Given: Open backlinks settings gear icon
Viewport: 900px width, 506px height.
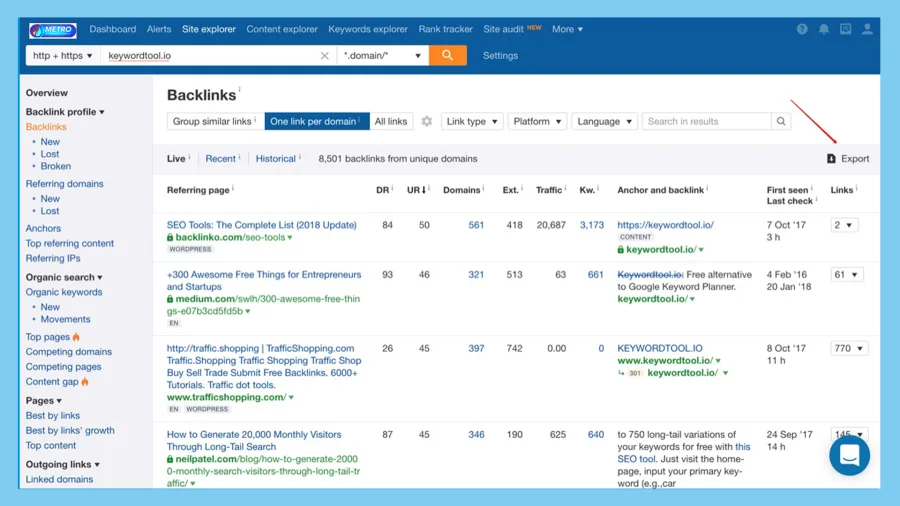Looking at the screenshot, I should [x=426, y=121].
